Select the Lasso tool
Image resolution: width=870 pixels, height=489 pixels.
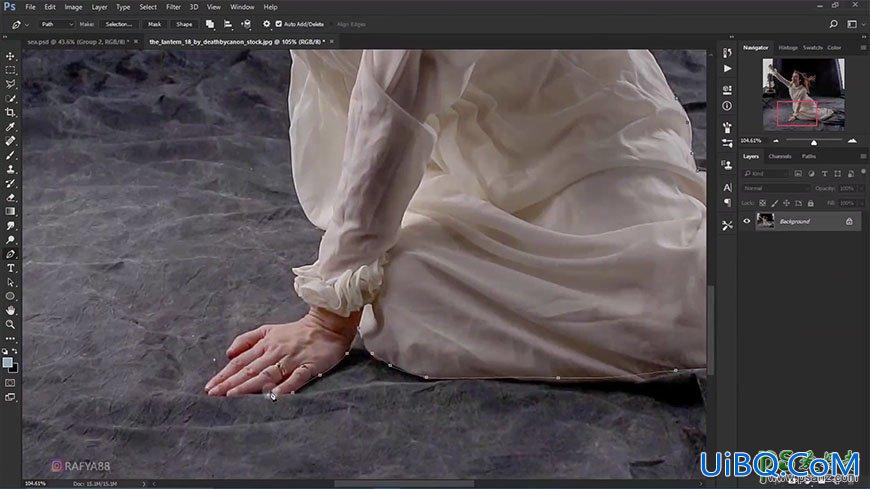10,84
